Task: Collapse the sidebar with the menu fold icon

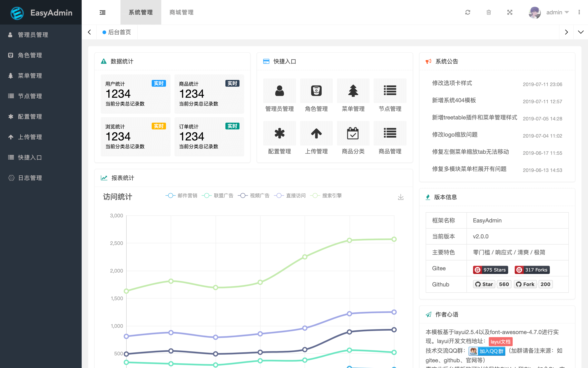Action: point(102,12)
